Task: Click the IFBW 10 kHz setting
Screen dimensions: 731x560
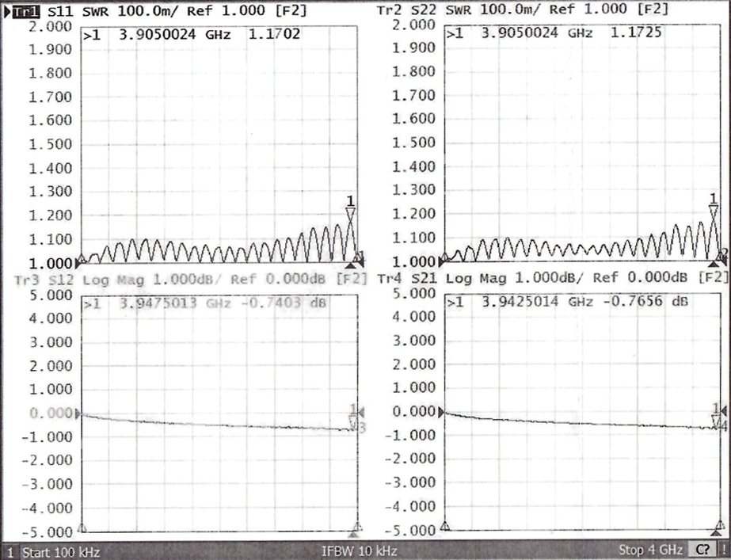Action: [x=359, y=550]
